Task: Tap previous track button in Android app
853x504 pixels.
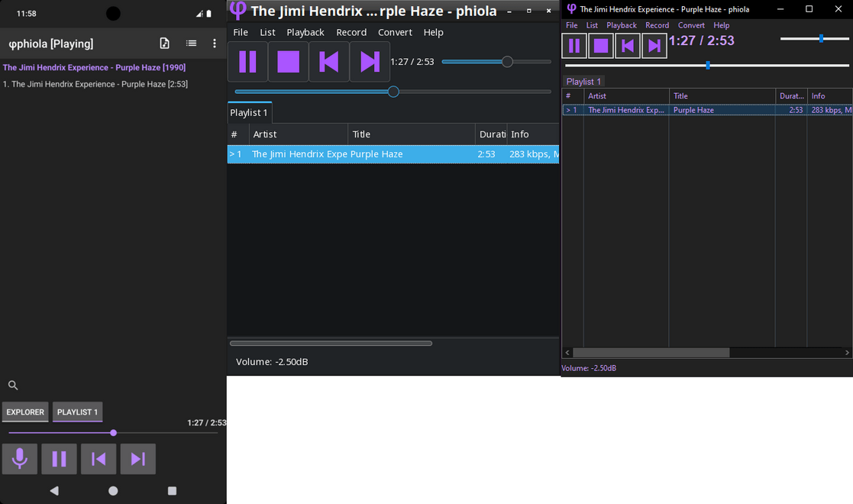Action: click(99, 459)
